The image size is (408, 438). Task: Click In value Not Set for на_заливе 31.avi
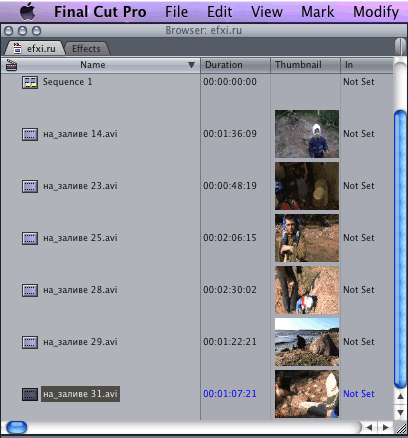coord(359,394)
